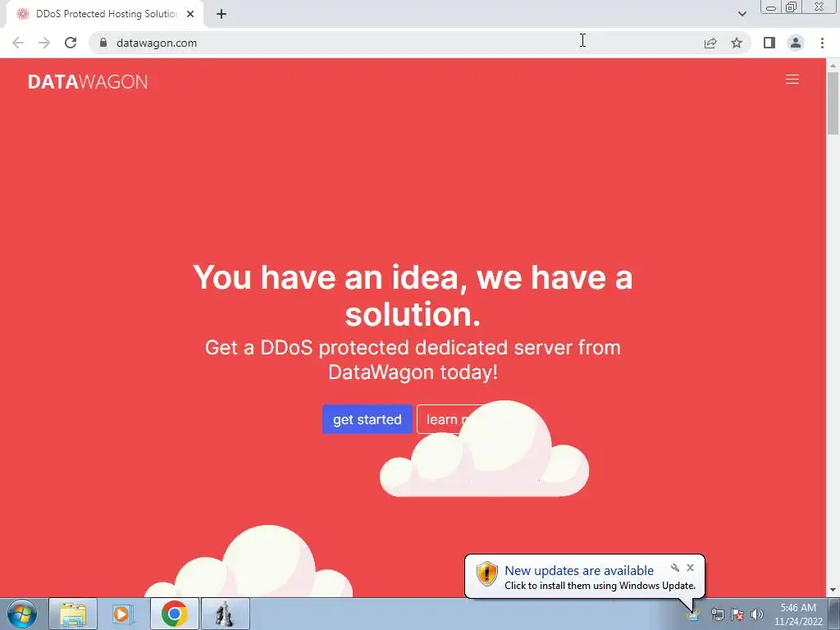Screen dimensions: 840x630
Task: Click the Chrome icon in the taskbar
Action: pos(174,614)
